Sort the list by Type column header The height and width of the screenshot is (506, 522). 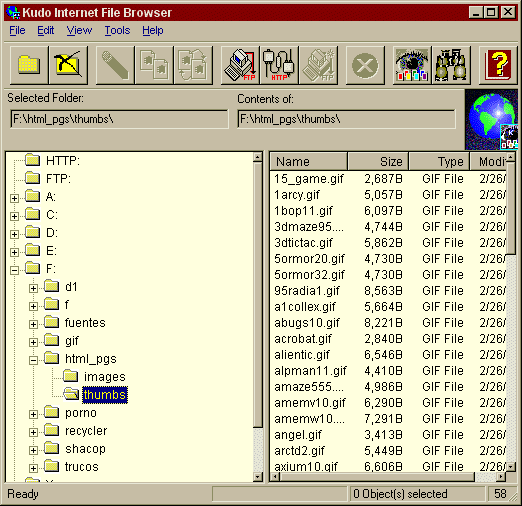coord(439,162)
